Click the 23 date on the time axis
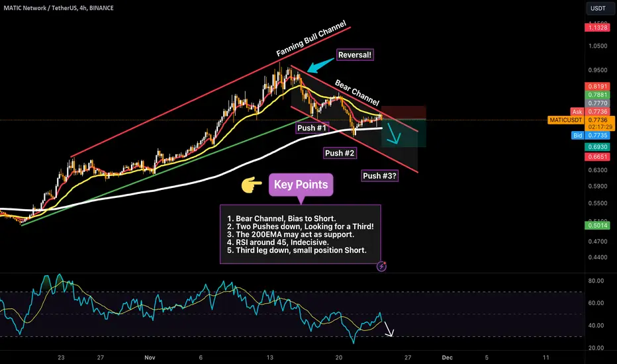This screenshot has width=617, height=364. coord(61,357)
